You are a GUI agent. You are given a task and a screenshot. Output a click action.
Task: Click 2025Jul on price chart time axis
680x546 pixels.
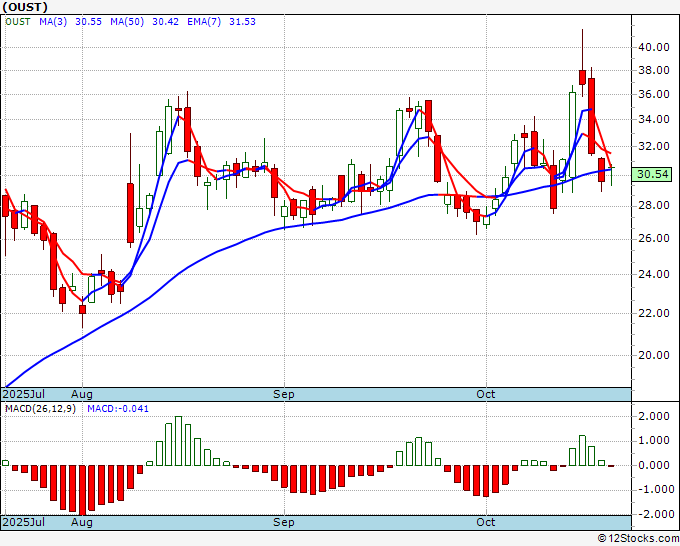pyautogui.click(x=24, y=394)
